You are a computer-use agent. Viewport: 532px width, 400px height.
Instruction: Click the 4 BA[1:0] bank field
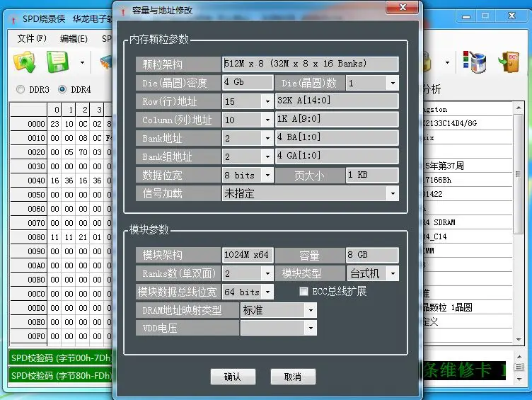337,138
